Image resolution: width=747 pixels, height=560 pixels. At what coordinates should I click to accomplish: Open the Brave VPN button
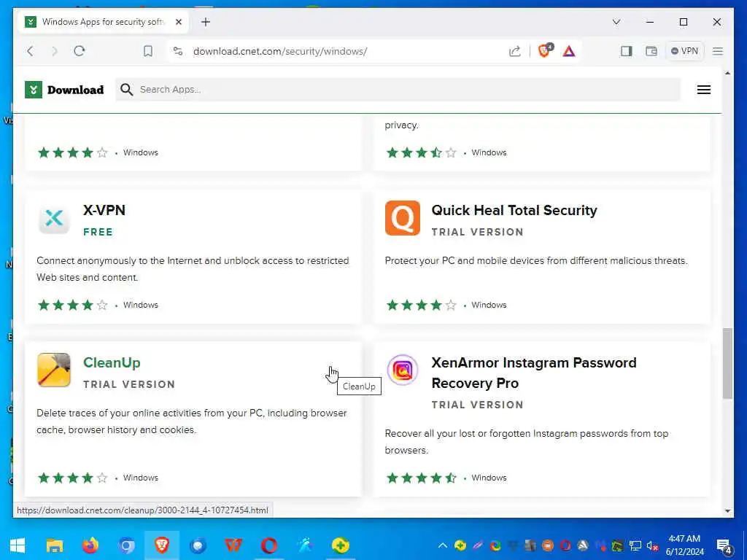pyautogui.click(x=684, y=51)
